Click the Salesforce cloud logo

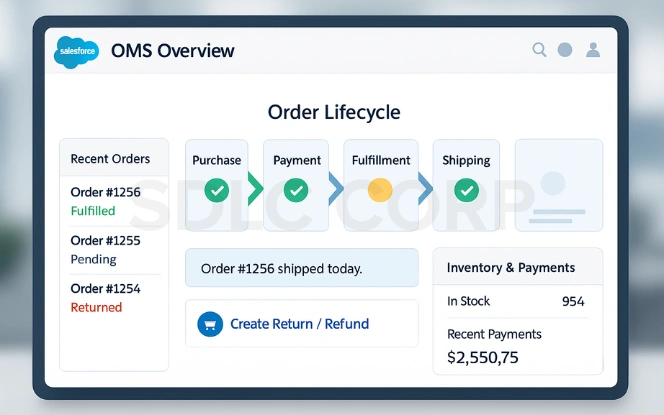tap(76, 50)
